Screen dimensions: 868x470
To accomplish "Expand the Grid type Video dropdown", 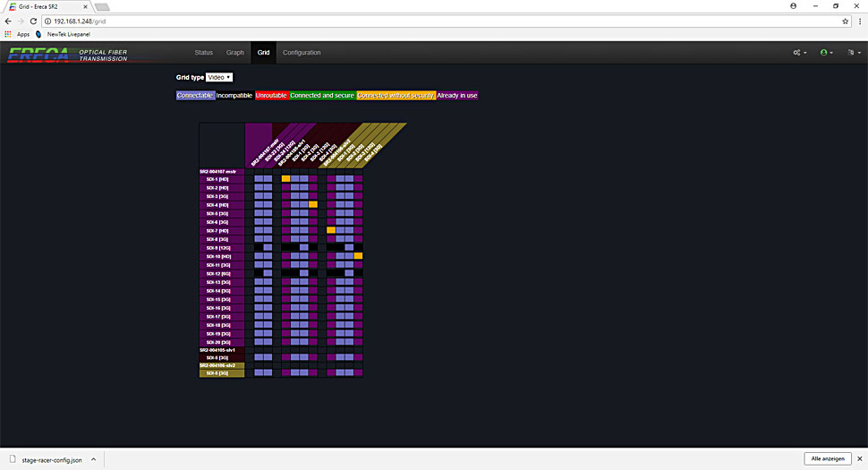I will (219, 78).
